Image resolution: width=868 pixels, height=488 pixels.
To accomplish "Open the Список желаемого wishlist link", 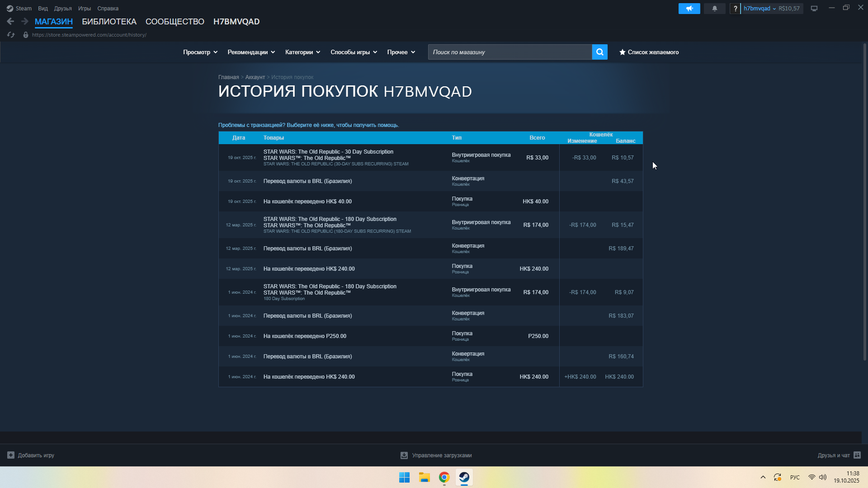I will click(x=649, y=52).
